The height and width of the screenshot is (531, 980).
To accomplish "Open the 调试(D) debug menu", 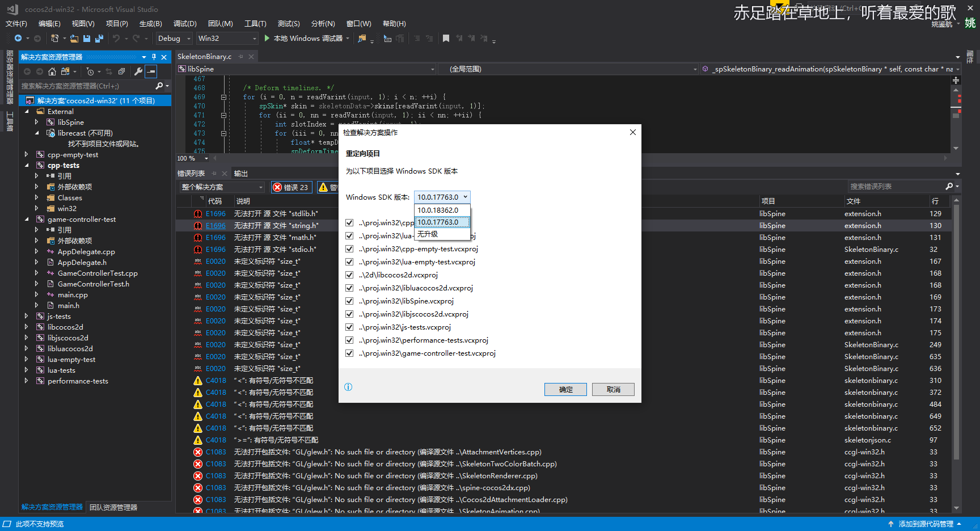I will point(185,24).
